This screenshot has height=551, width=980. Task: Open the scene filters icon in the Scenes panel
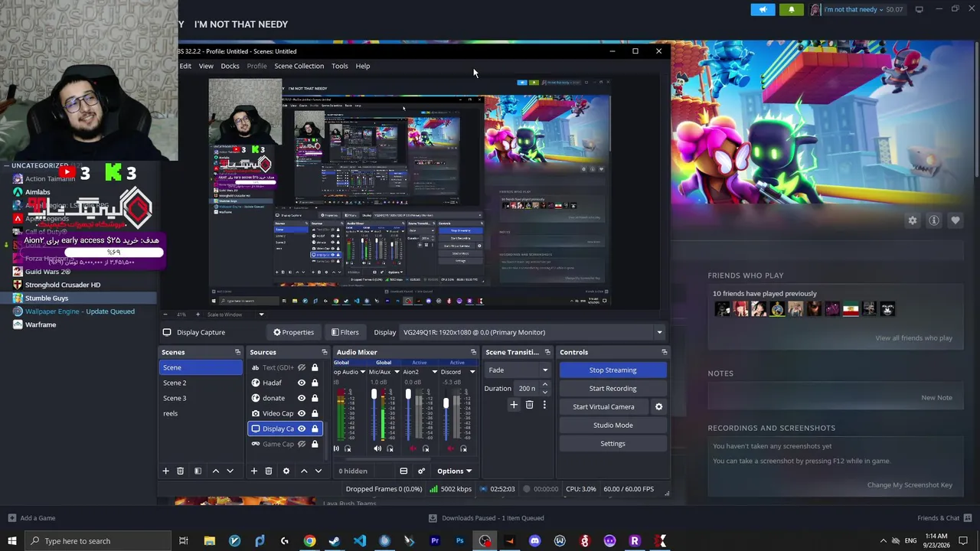[x=198, y=471]
